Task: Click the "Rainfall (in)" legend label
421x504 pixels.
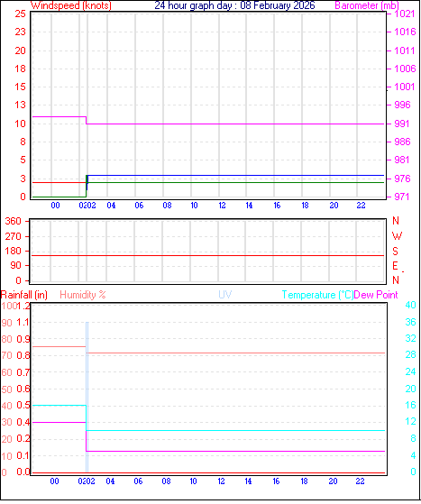Action: coord(24,295)
